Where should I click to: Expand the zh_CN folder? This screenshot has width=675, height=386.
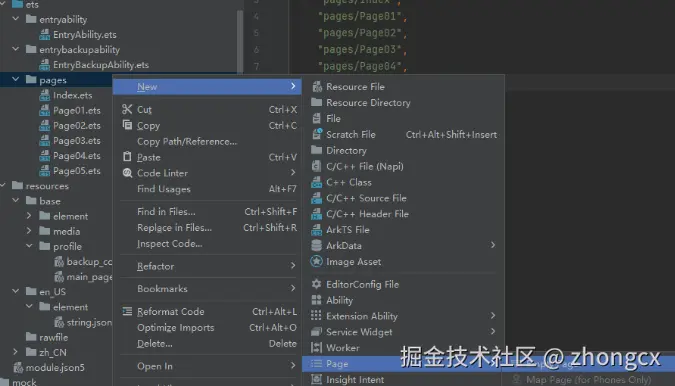16,352
